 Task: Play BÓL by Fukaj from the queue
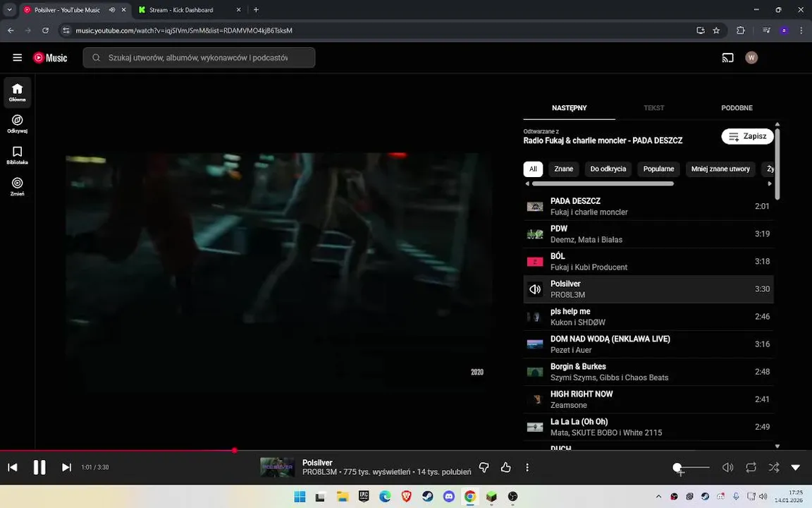pyautogui.click(x=648, y=261)
